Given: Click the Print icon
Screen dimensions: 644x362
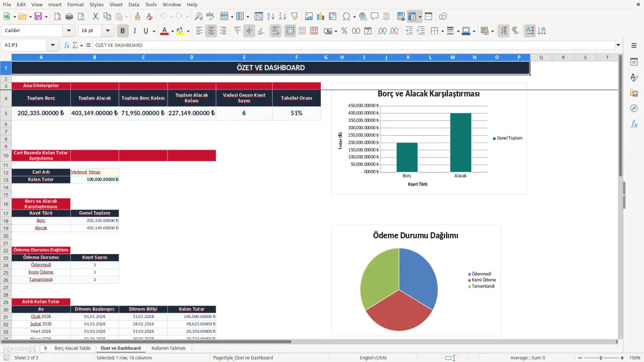Looking at the screenshot, I should 69,17.
